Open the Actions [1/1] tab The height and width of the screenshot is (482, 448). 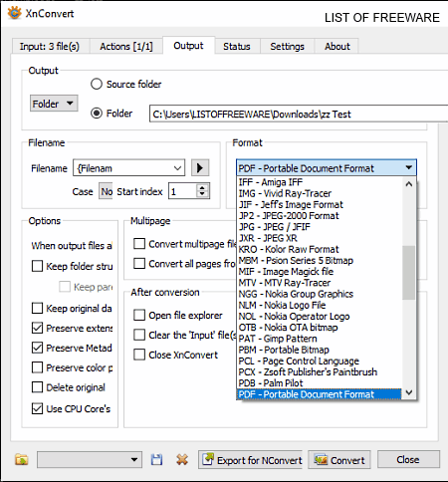(x=126, y=46)
